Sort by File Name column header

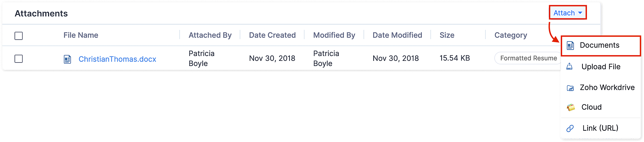81,35
